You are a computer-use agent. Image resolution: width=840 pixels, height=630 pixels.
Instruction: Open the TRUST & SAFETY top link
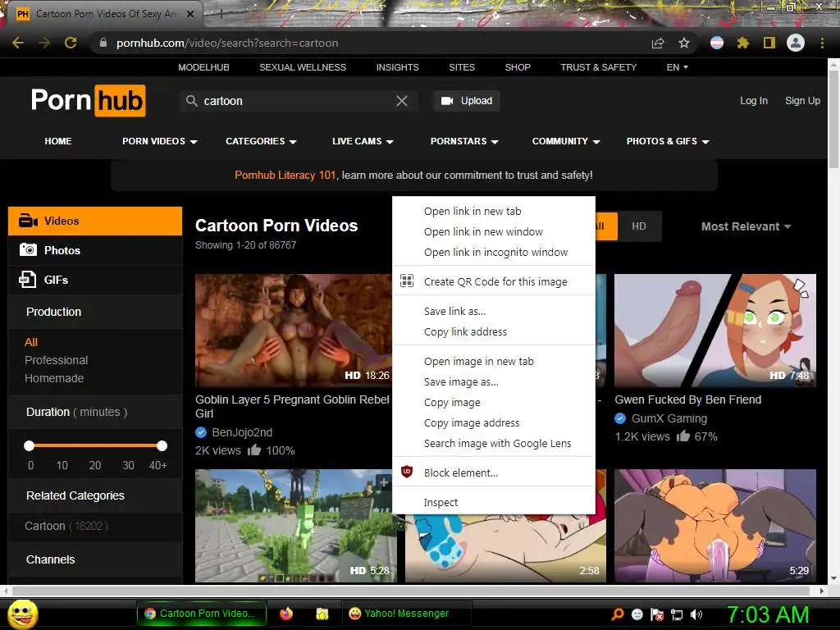[598, 67]
